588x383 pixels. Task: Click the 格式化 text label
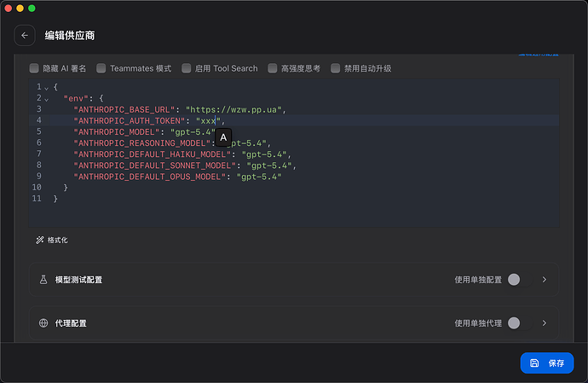pos(57,240)
